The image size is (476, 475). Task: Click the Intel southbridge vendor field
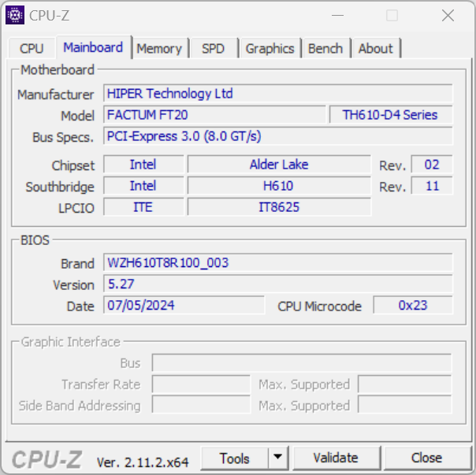click(x=143, y=186)
